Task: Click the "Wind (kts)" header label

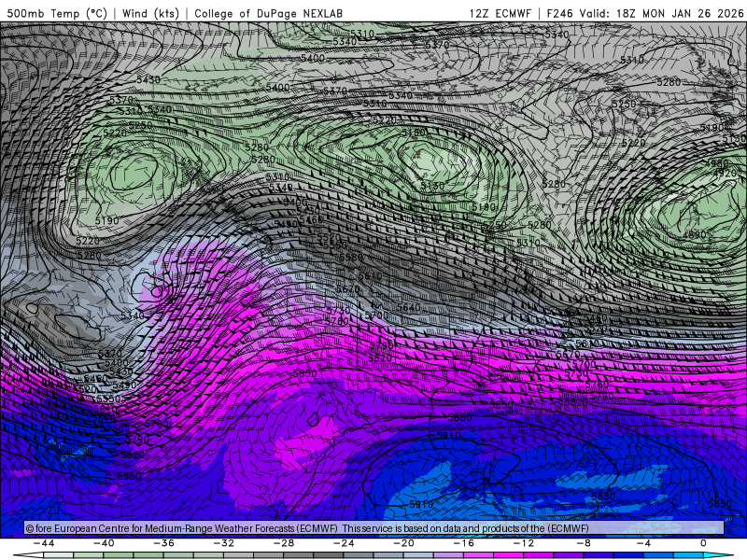Action: pos(150,13)
